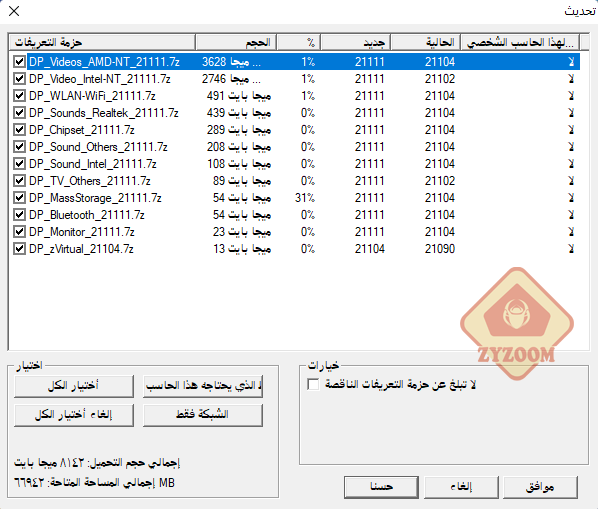This screenshot has width=598, height=509.
Task: Select the DP_Sound_Intel_21111.7z file name
Action: 93,164
